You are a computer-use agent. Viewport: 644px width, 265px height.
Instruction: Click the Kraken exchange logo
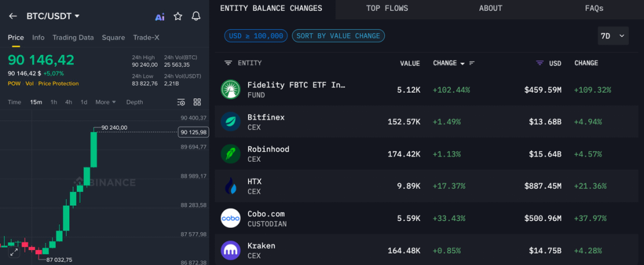[231, 251]
